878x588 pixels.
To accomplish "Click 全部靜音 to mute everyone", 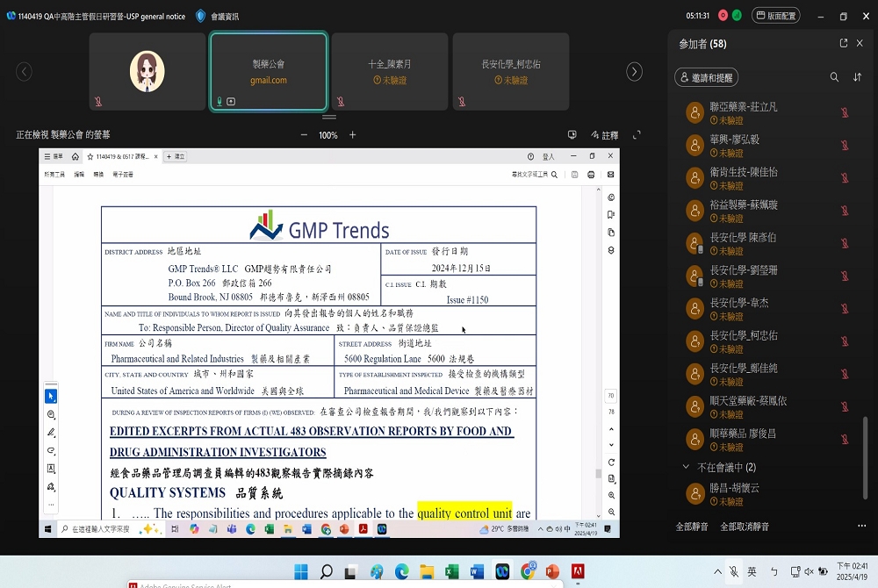I will pos(692,527).
